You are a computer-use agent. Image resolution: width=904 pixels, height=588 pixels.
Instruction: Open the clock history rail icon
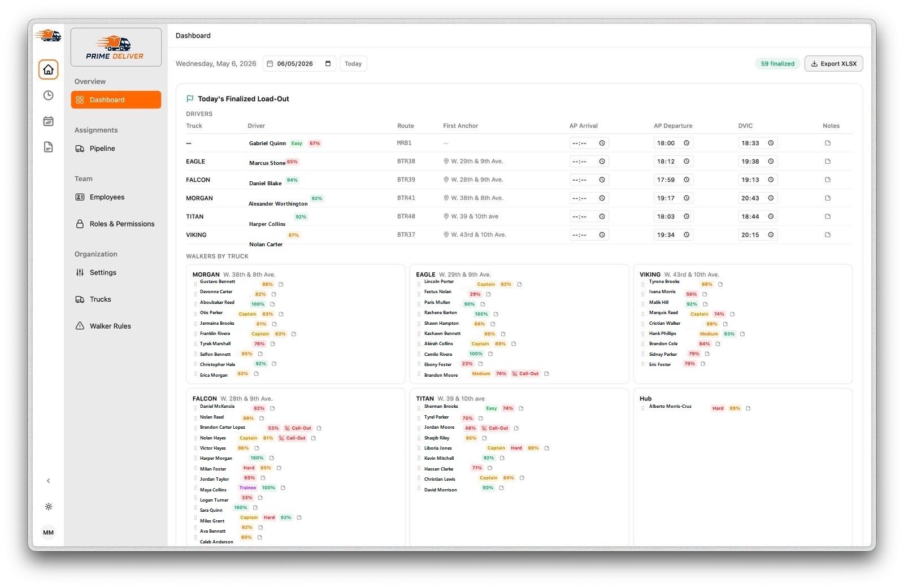tap(49, 95)
